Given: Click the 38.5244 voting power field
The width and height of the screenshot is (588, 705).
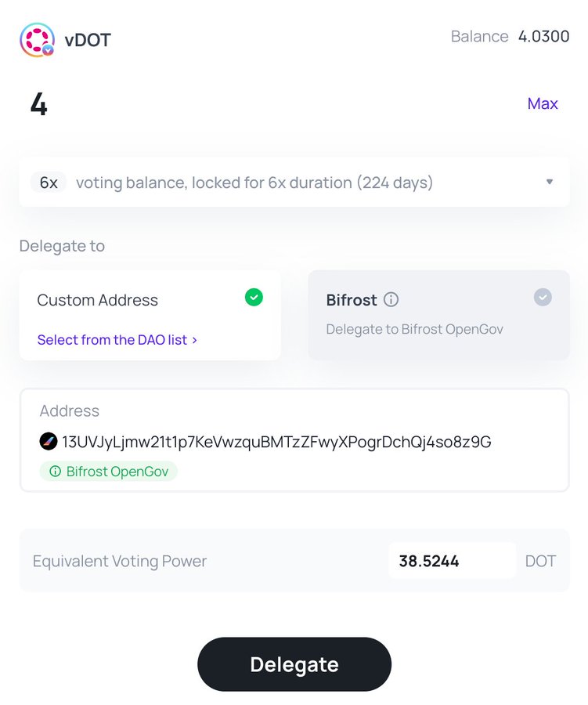Looking at the screenshot, I should pyautogui.click(x=452, y=561).
